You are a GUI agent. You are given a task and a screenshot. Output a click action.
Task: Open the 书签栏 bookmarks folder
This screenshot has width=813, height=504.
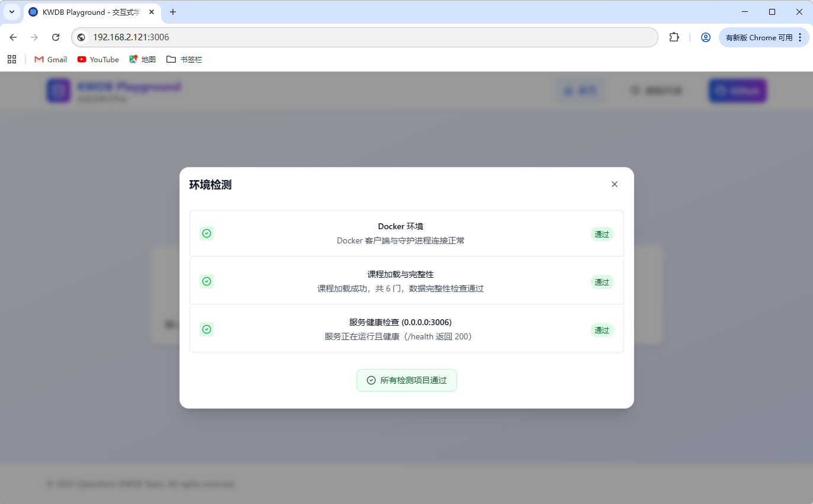click(184, 59)
